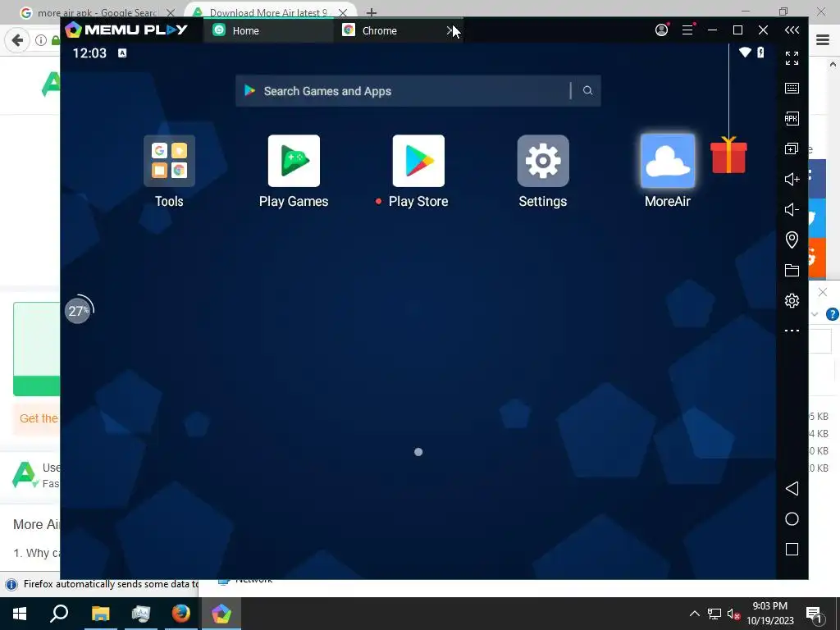Open the MEmu hamburger menu
Image resolution: width=840 pixels, height=630 pixels.
[688, 30]
